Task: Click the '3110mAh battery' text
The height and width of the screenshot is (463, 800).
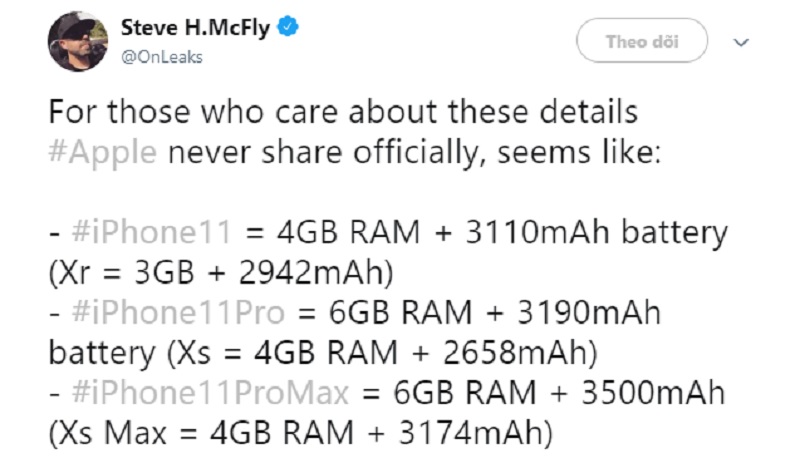Action: click(596, 232)
